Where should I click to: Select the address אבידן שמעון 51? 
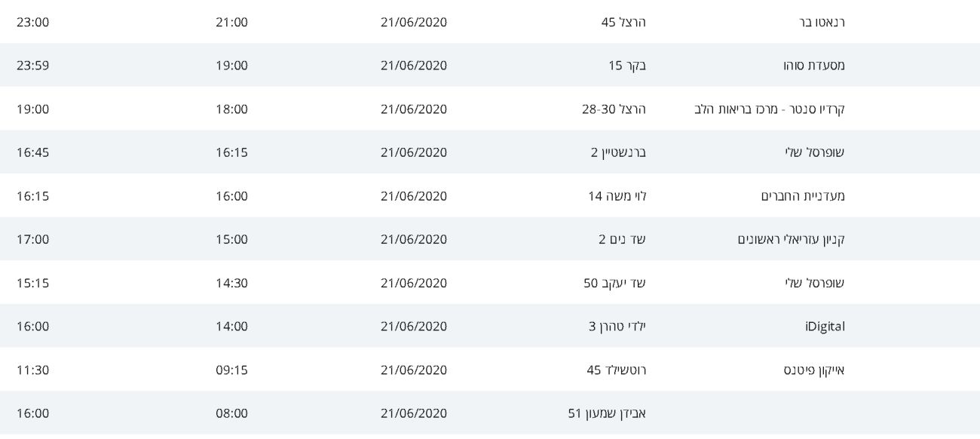coord(606,414)
